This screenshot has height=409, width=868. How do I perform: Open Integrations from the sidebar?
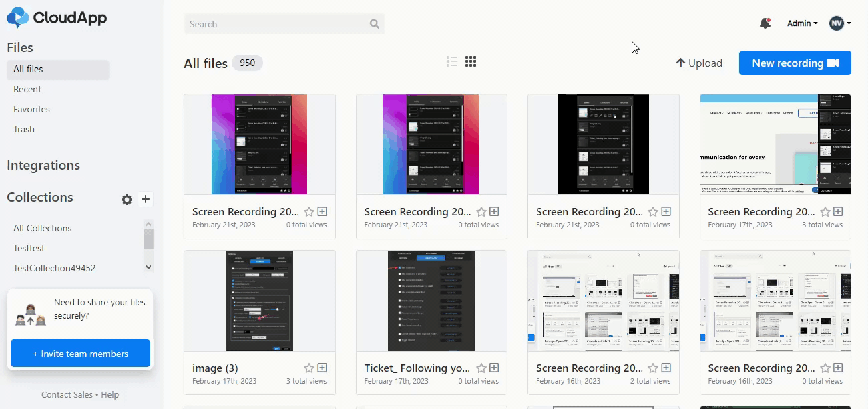[x=43, y=165]
